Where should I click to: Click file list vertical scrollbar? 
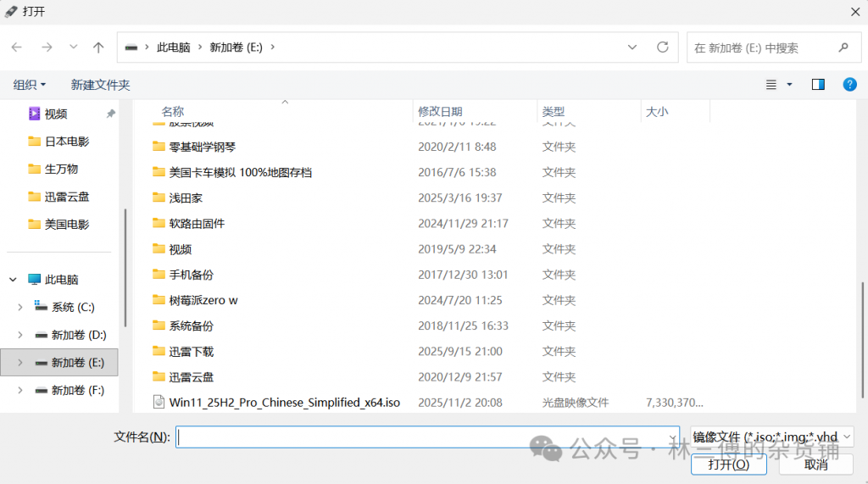pos(862,339)
